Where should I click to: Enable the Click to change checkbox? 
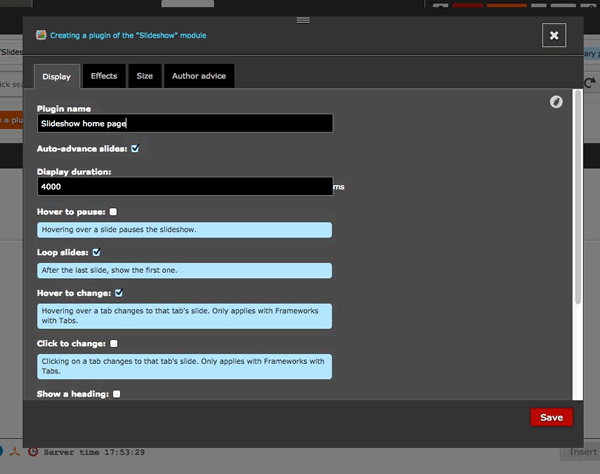pos(114,343)
